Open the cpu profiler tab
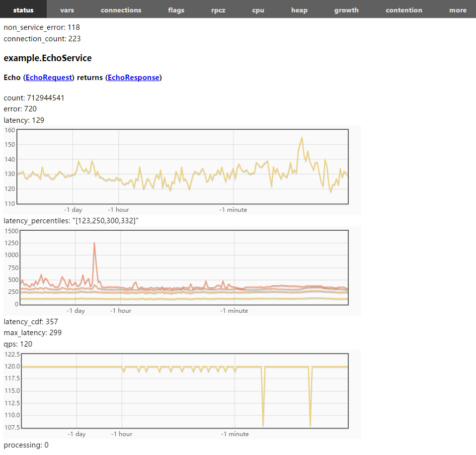Viewport: 476px width, 455px height. click(x=258, y=10)
